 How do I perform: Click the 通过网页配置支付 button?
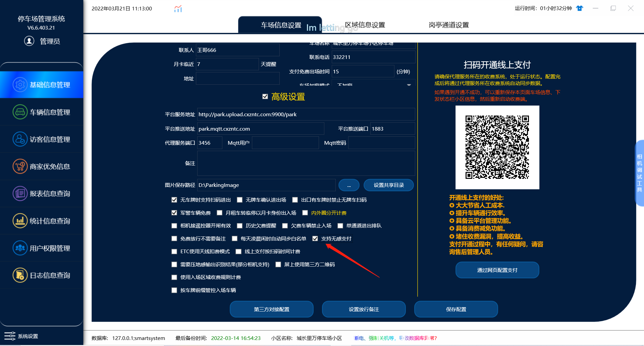(x=497, y=270)
